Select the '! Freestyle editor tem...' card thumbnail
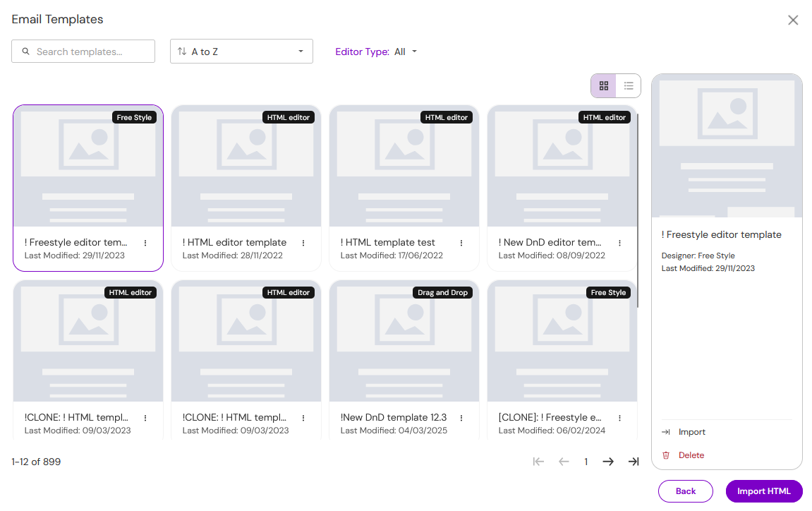 (88, 167)
